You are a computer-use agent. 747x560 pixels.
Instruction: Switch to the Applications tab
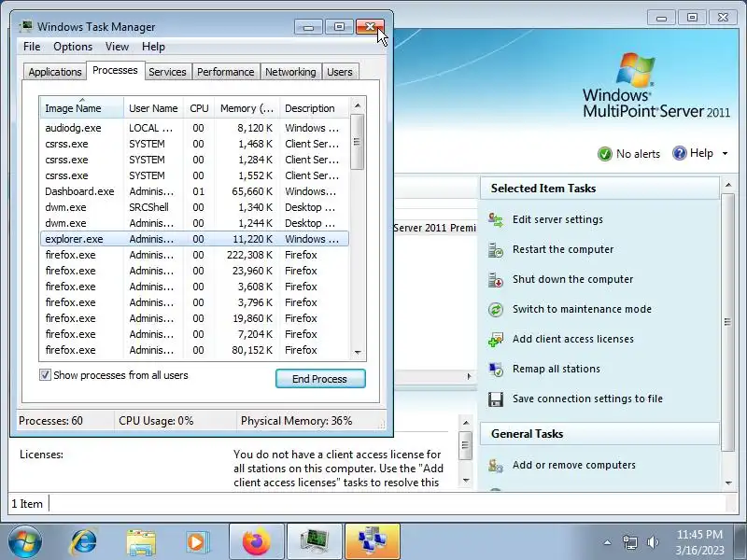[x=55, y=72]
